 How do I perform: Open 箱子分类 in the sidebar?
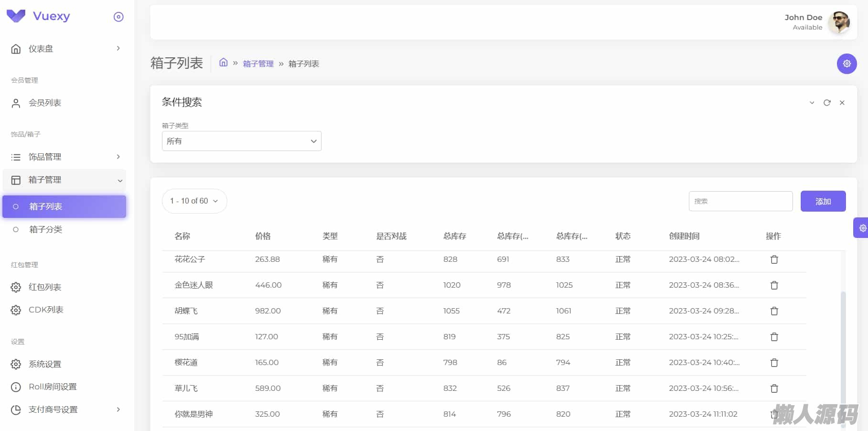coord(46,229)
